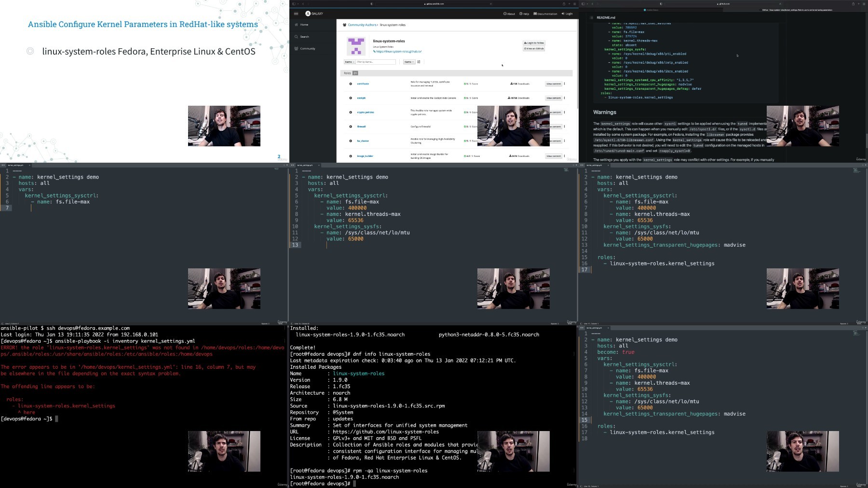Switch to the Ansible Galaxy browser tab
This screenshot has height=488, width=868.
[652, 10]
